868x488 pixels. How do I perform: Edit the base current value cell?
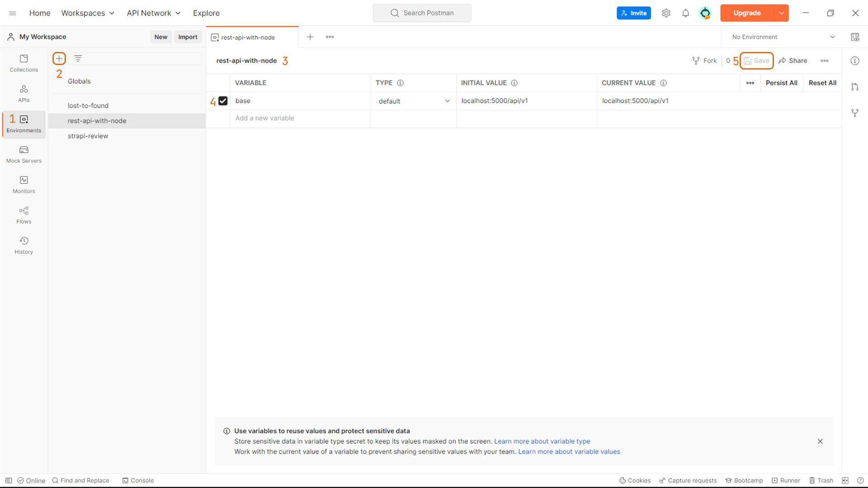coord(719,101)
